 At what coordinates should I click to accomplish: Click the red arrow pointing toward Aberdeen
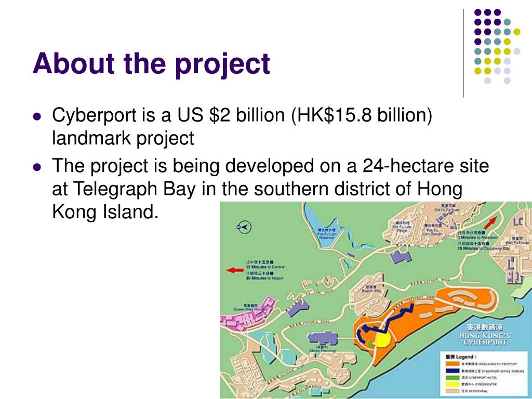(489, 222)
